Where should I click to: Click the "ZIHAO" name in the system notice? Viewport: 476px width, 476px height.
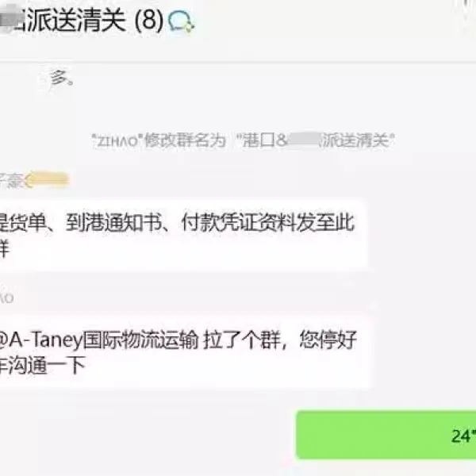115,141
